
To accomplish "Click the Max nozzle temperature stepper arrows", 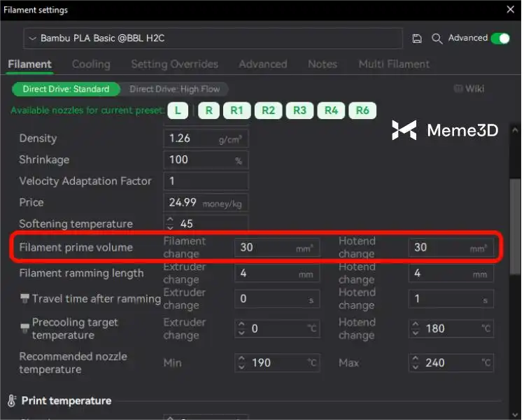I will tap(416, 363).
